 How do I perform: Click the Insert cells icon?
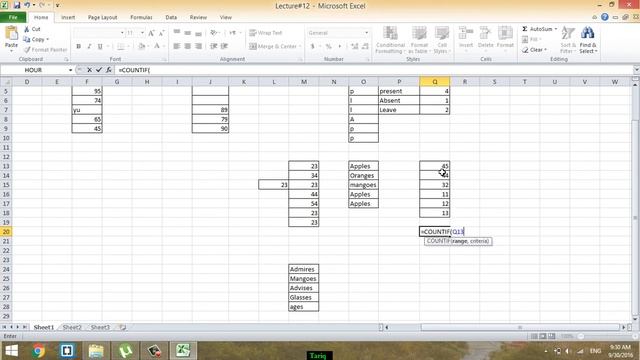click(x=466, y=33)
